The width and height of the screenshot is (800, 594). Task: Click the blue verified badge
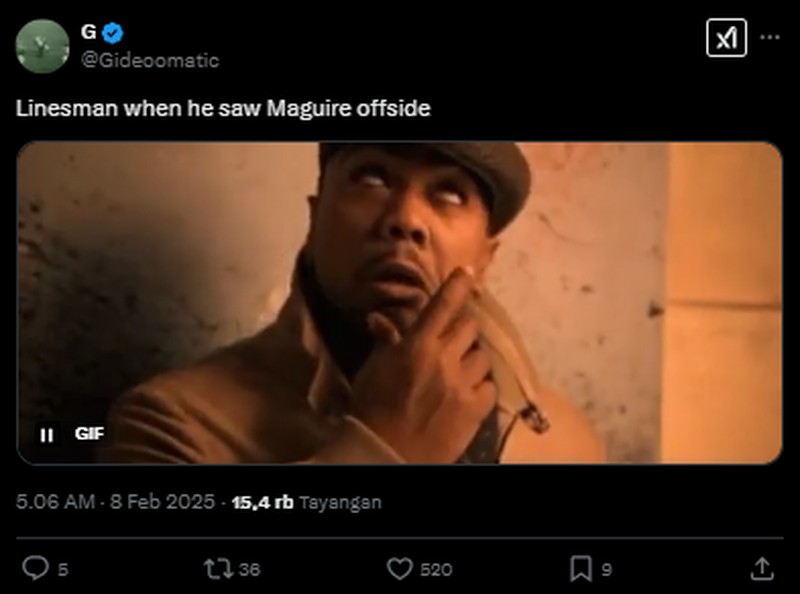pyautogui.click(x=112, y=32)
